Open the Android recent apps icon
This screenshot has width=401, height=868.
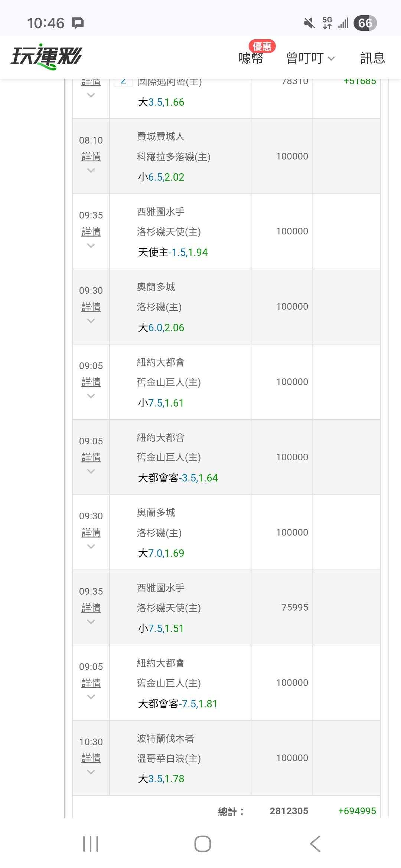(90, 844)
